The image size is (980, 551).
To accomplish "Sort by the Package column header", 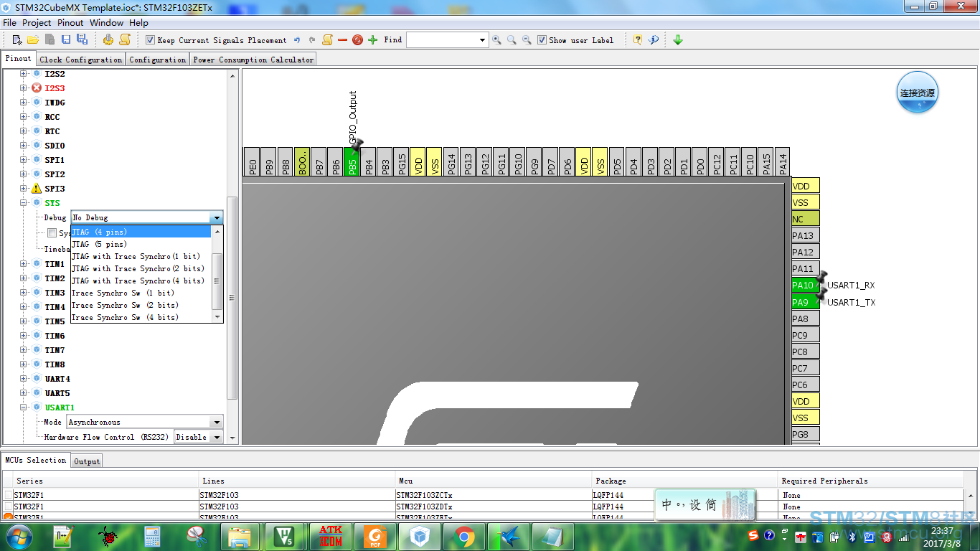I will [685, 481].
